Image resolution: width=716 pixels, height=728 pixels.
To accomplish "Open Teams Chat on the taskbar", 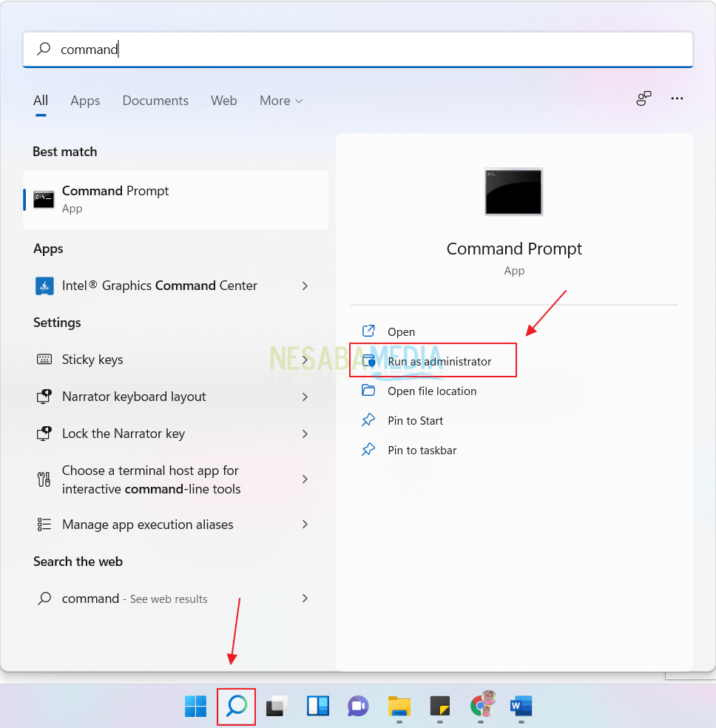I will tap(358, 707).
